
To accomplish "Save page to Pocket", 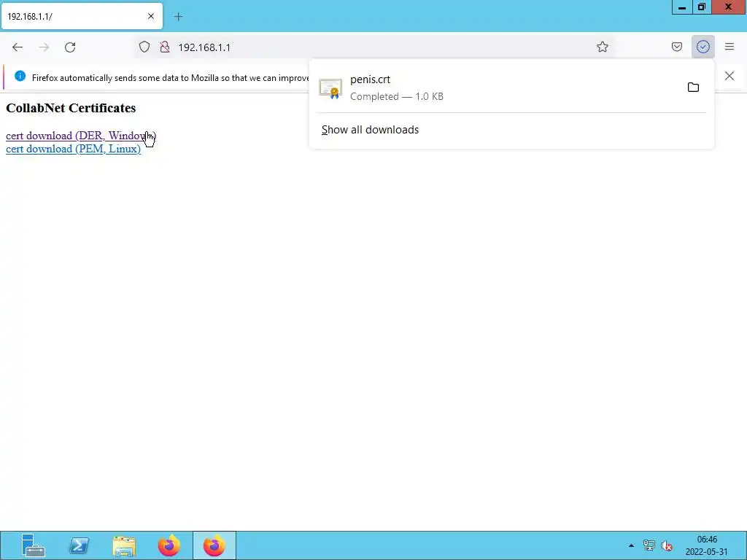I will click(677, 47).
